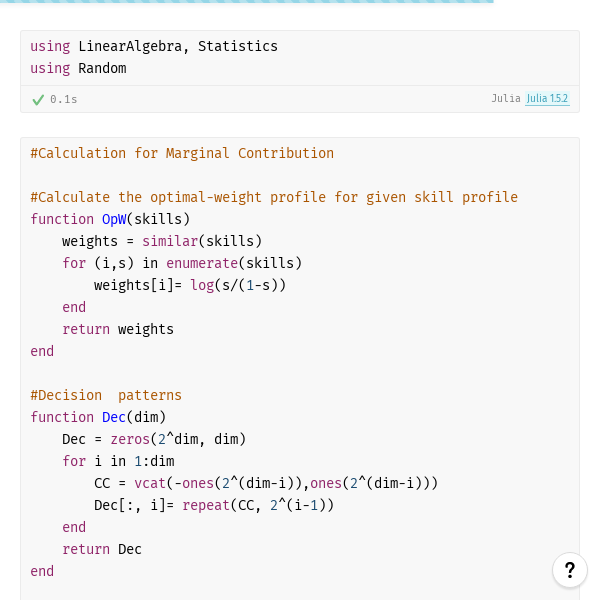Place cursor on using Random line
Image resolution: width=600 pixels, height=600 pixels.
click(x=78, y=68)
